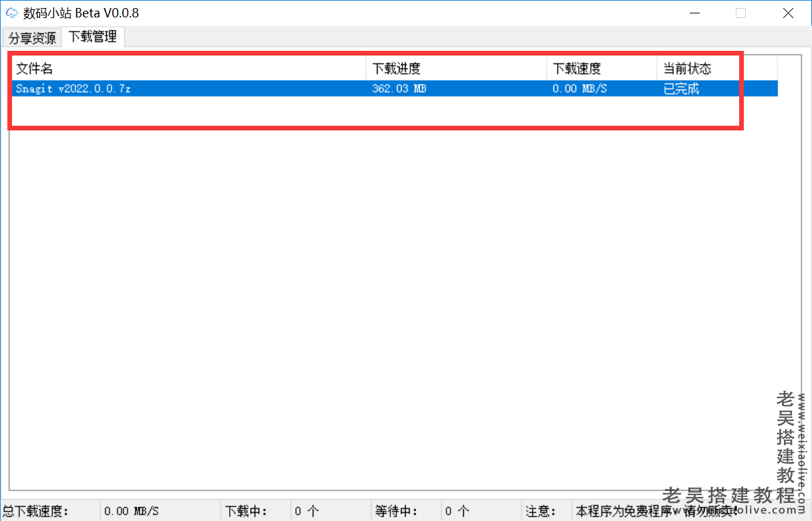Image resolution: width=812 pixels, height=521 pixels.
Task: Select the 下载管理 tab
Action: click(x=92, y=38)
